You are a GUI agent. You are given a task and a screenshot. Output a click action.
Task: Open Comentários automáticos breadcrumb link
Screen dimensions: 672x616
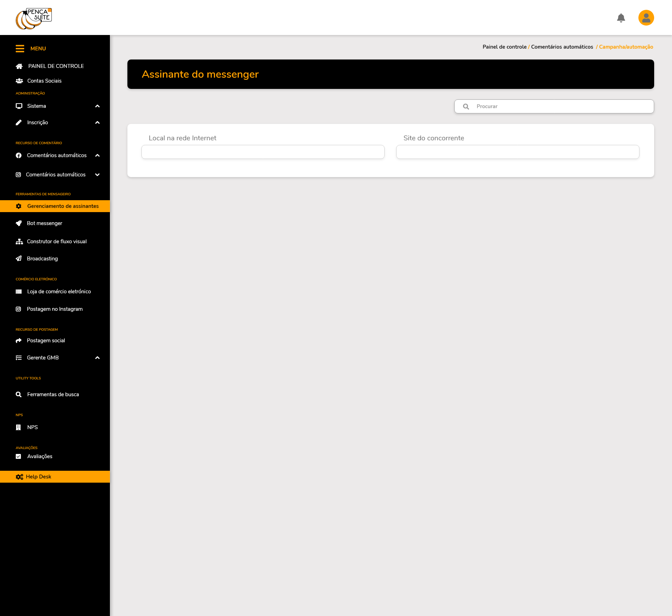(x=562, y=47)
